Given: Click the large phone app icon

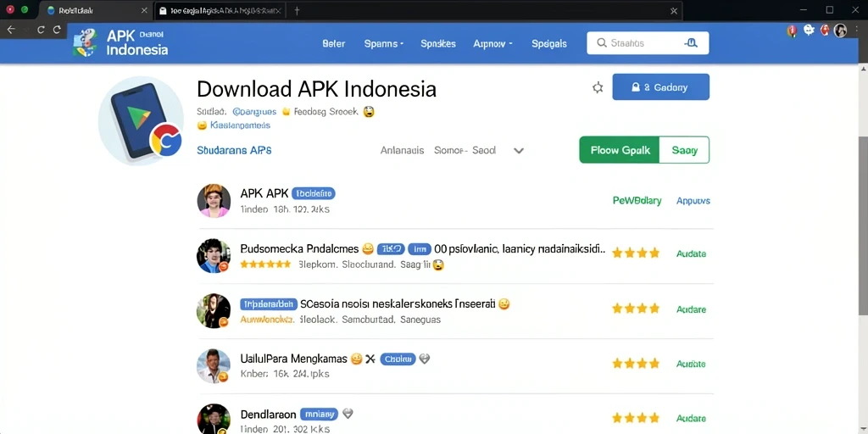Looking at the screenshot, I should coord(141,120).
